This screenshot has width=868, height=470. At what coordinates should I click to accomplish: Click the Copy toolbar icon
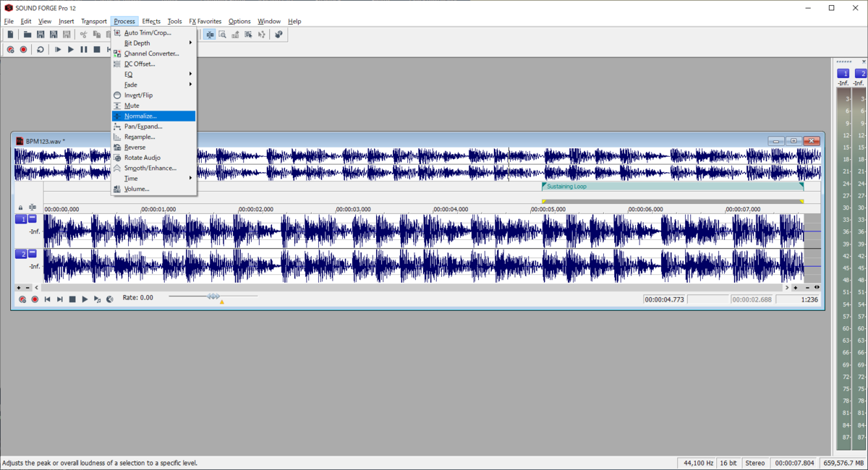[x=96, y=34]
